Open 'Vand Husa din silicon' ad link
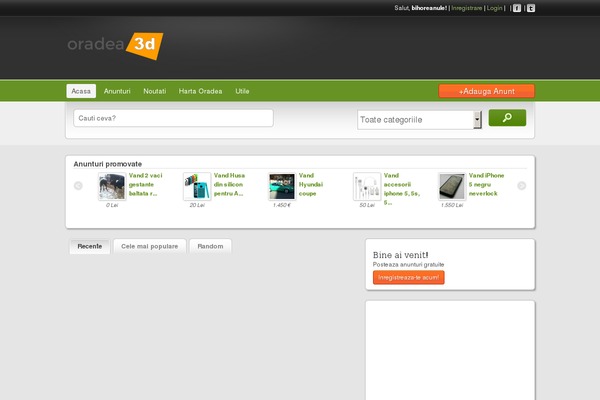Screen dimensions: 600x400 (229, 184)
